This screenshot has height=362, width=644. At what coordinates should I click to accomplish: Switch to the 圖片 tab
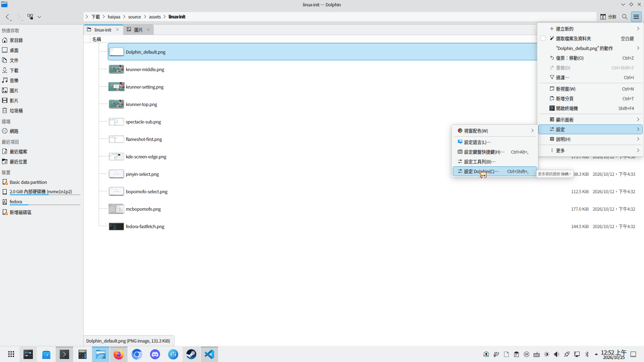tap(138, 30)
